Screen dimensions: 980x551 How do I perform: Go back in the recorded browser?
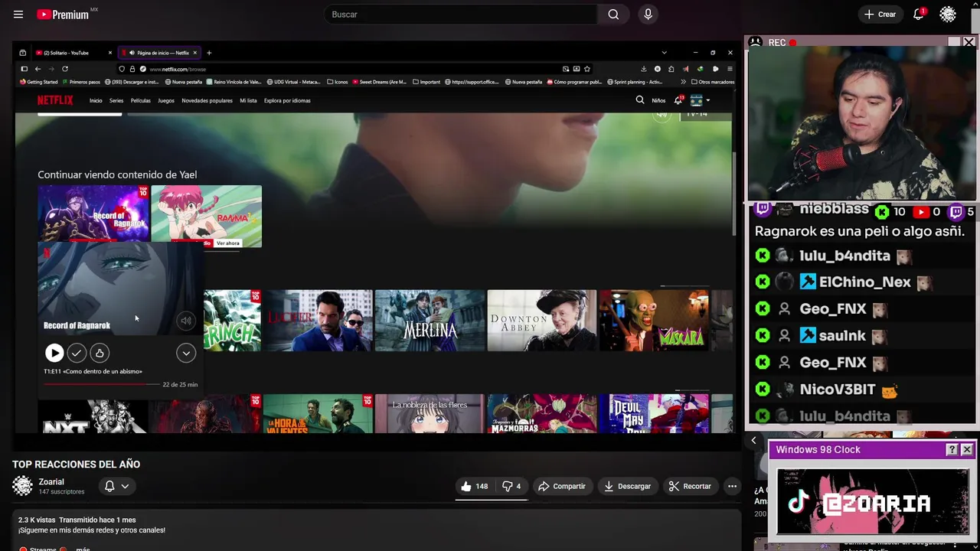[x=38, y=69]
